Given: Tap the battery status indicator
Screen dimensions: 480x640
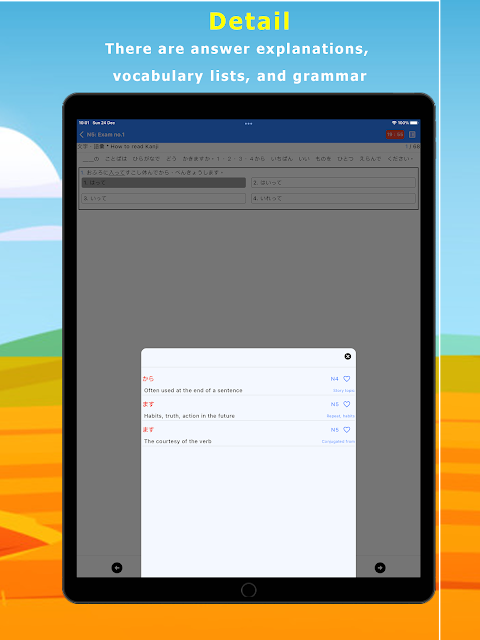Looking at the screenshot, I should point(414,122).
